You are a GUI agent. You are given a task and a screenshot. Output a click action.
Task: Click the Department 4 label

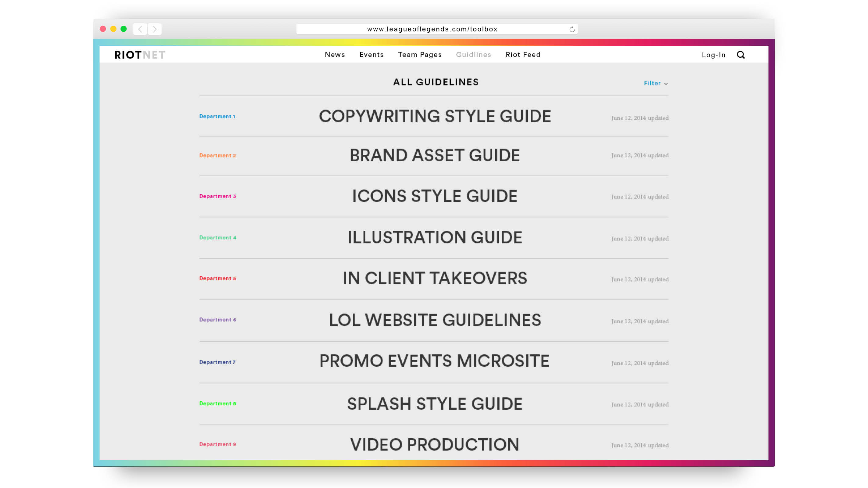(x=218, y=238)
